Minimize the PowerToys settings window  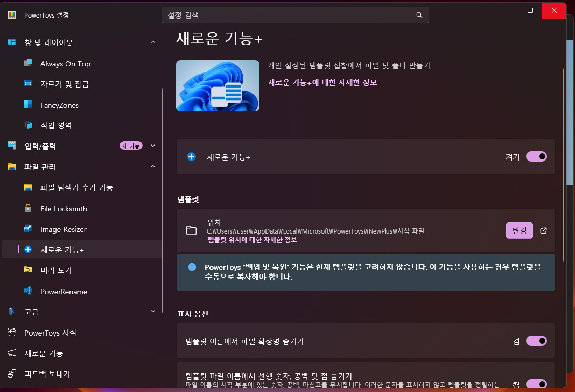(x=507, y=10)
